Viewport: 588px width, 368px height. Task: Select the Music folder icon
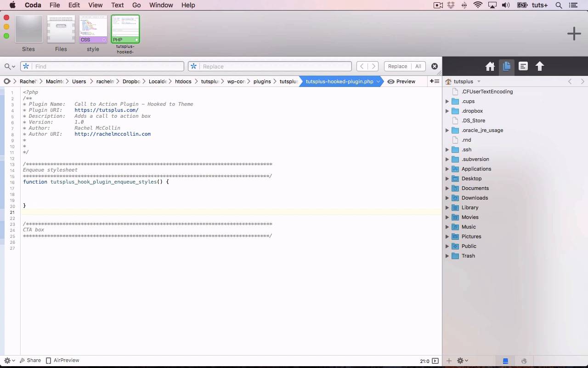(x=455, y=227)
